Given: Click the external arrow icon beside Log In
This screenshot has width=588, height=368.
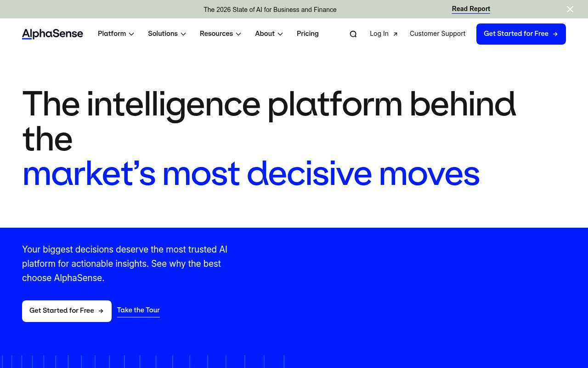Looking at the screenshot, I should (395, 34).
